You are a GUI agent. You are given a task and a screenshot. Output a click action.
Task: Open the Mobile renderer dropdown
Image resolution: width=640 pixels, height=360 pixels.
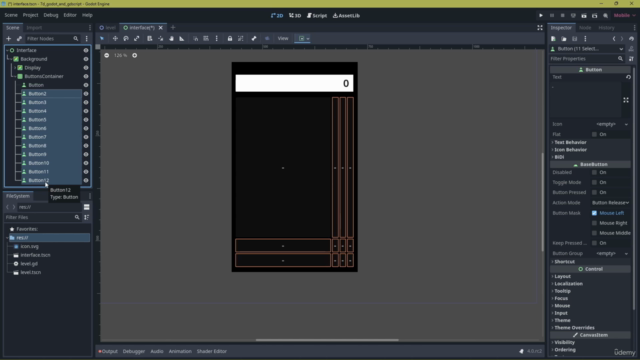[624, 16]
